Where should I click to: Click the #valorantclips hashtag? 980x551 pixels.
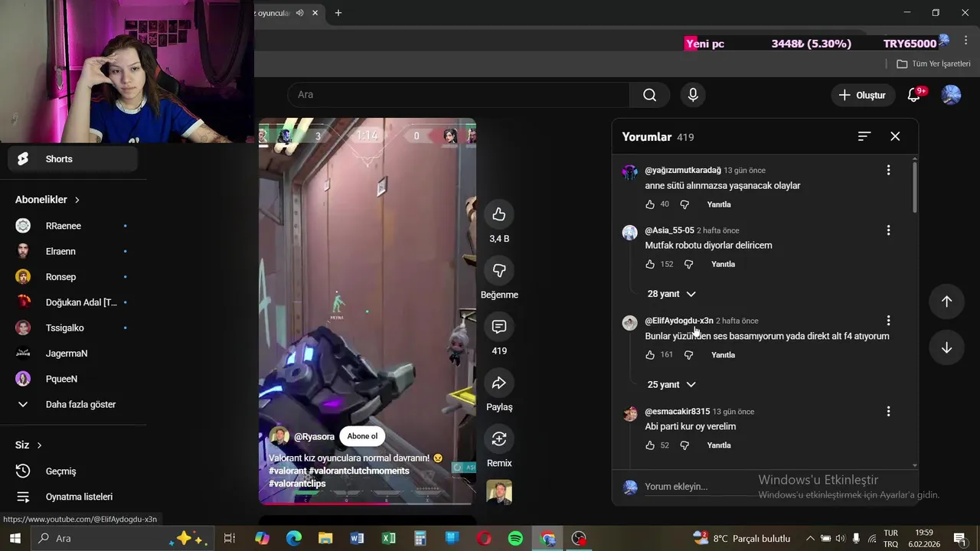click(297, 484)
